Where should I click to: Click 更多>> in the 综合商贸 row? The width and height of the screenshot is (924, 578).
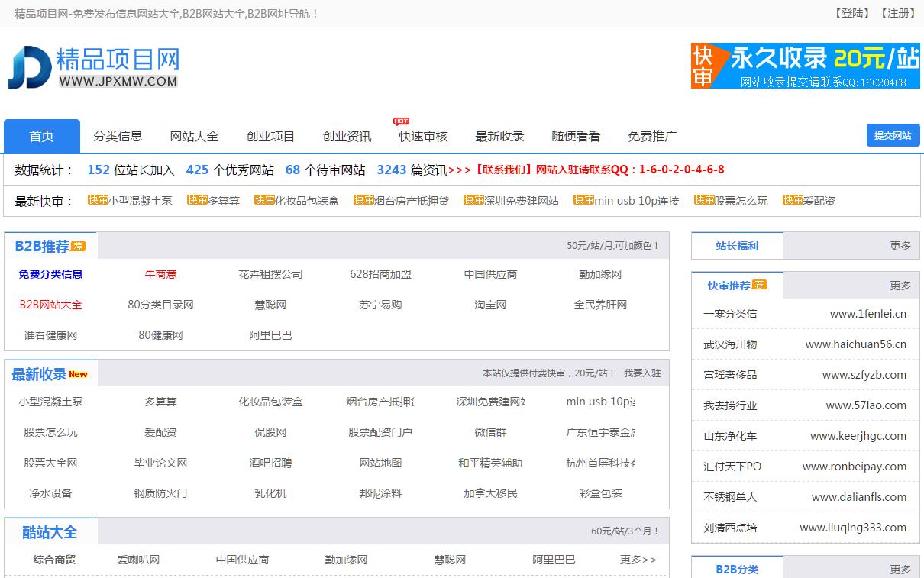(638, 560)
